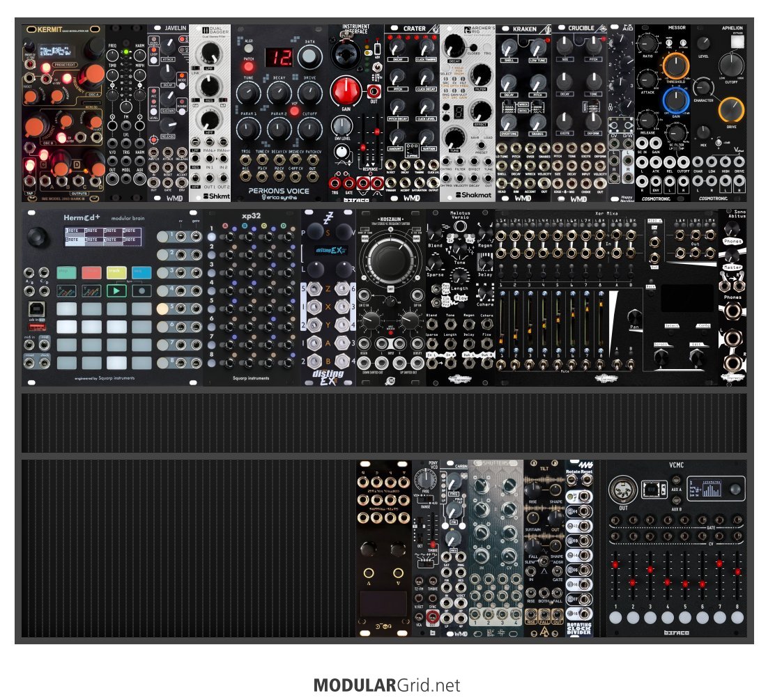Click the Hermod+ USB type-B port
Viewport: 775px width, 700px height.
pos(36,309)
